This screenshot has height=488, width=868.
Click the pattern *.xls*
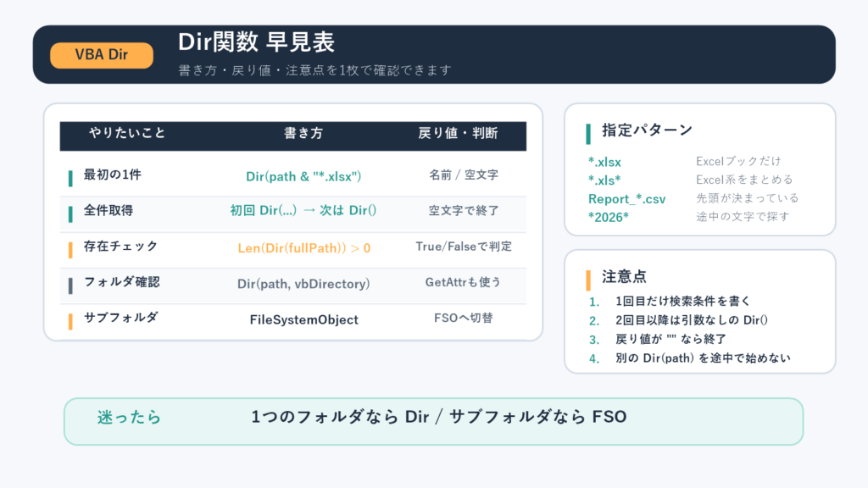pyautogui.click(x=604, y=180)
